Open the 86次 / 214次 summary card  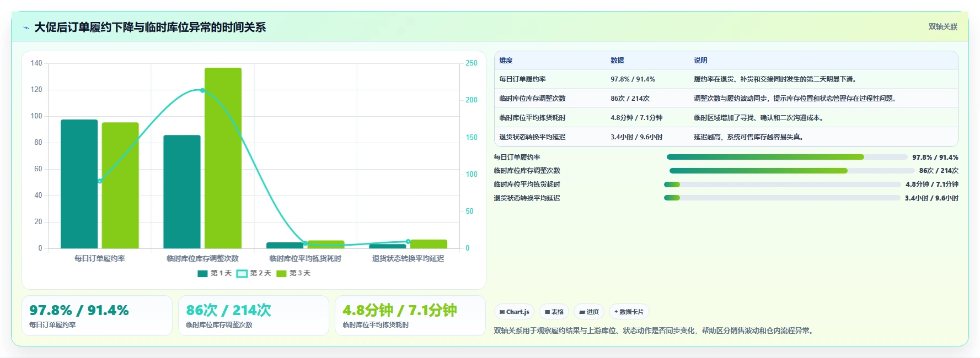coord(254,316)
